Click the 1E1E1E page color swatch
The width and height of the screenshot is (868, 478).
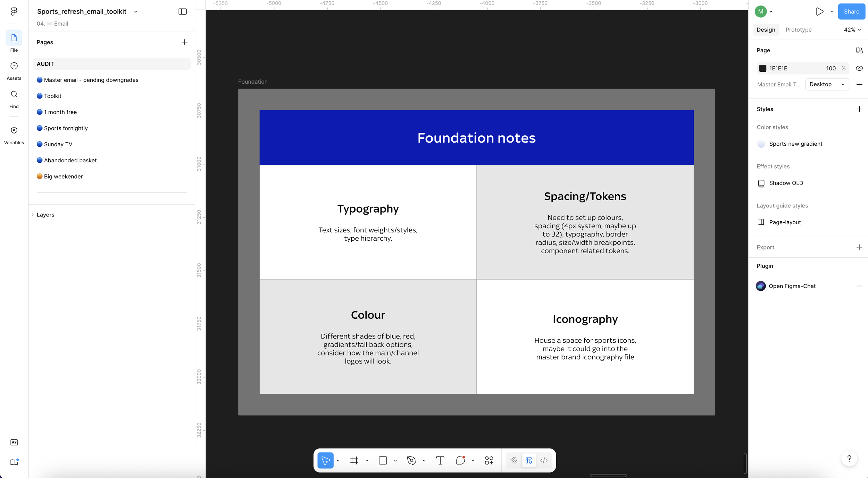(x=762, y=68)
